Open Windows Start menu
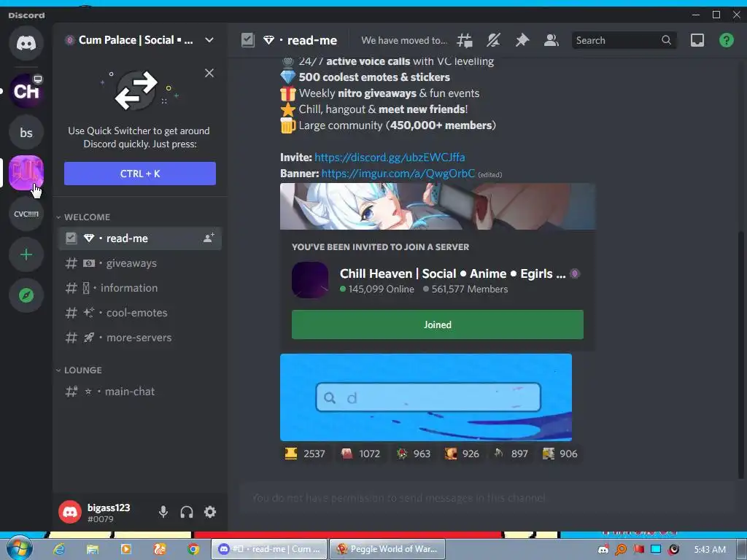 [x=19, y=548]
